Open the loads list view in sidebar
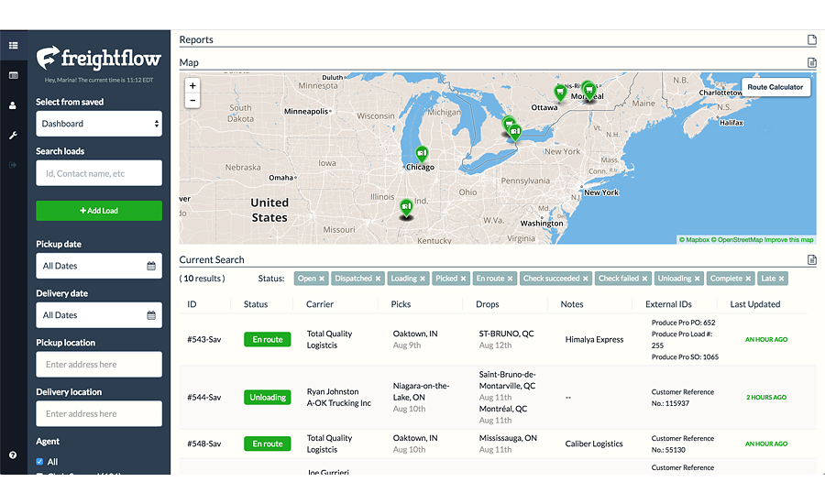Viewport: 825px width, 504px height. pos(13,45)
